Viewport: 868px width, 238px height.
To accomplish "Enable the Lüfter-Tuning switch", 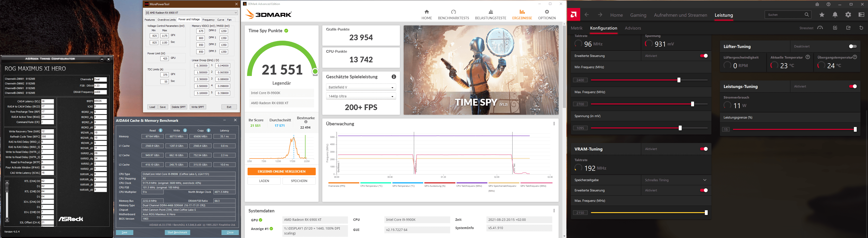I will click(852, 46).
